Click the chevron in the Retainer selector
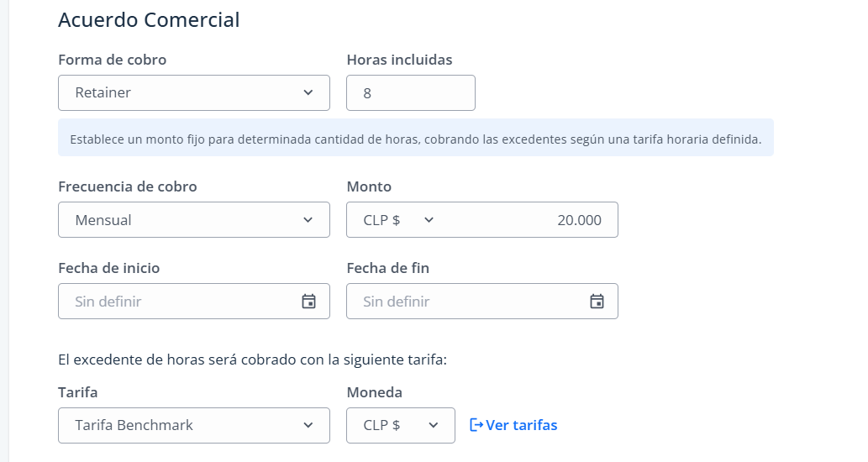 tap(308, 92)
